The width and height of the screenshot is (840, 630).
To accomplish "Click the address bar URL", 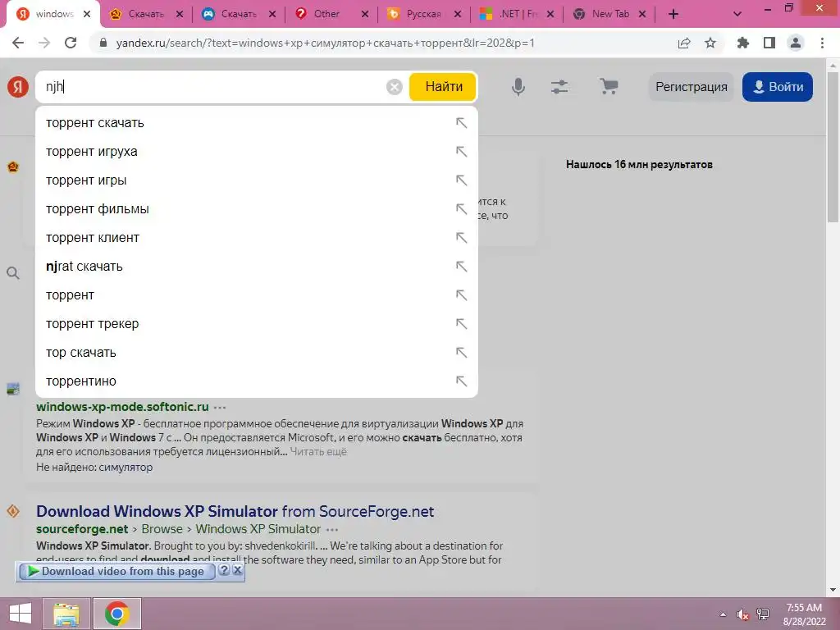I will (x=325, y=43).
